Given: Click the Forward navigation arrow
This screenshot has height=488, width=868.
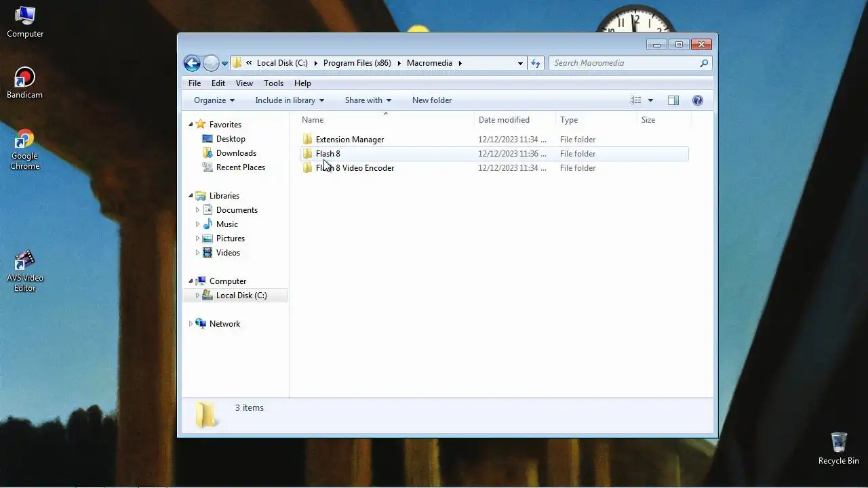Looking at the screenshot, I should pos(211,63).
